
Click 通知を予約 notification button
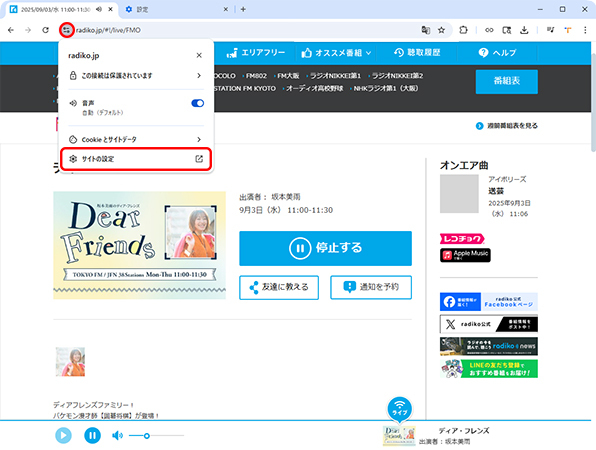point(371,287)
